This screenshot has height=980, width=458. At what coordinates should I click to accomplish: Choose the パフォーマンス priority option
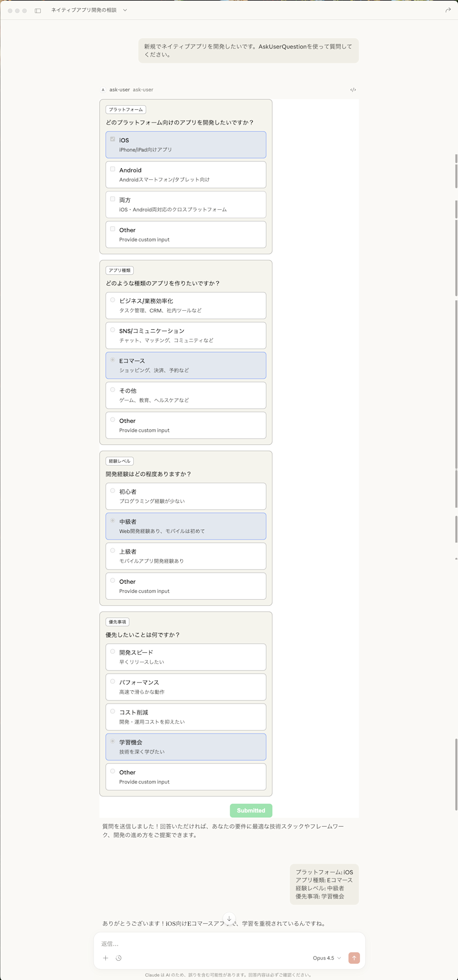click(113, 682)
